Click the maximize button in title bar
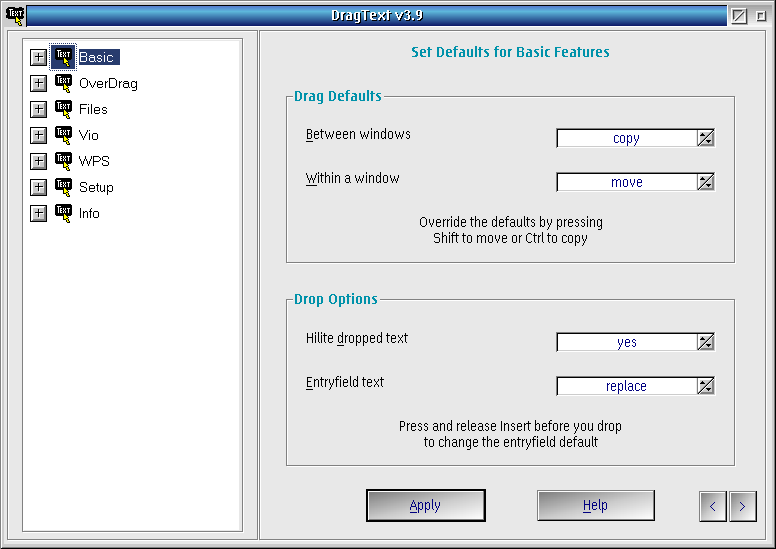The width and height of the screenshot is (776, 549). coord(761,16)
